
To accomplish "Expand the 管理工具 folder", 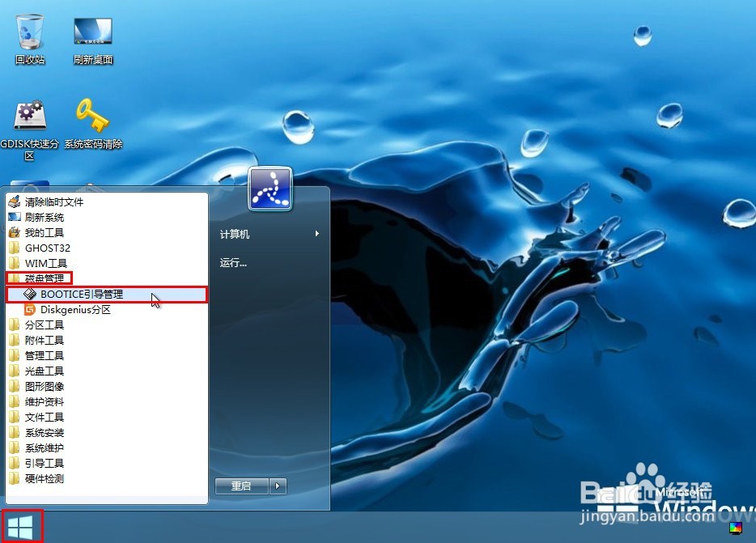I will click(x=107, y=356).
